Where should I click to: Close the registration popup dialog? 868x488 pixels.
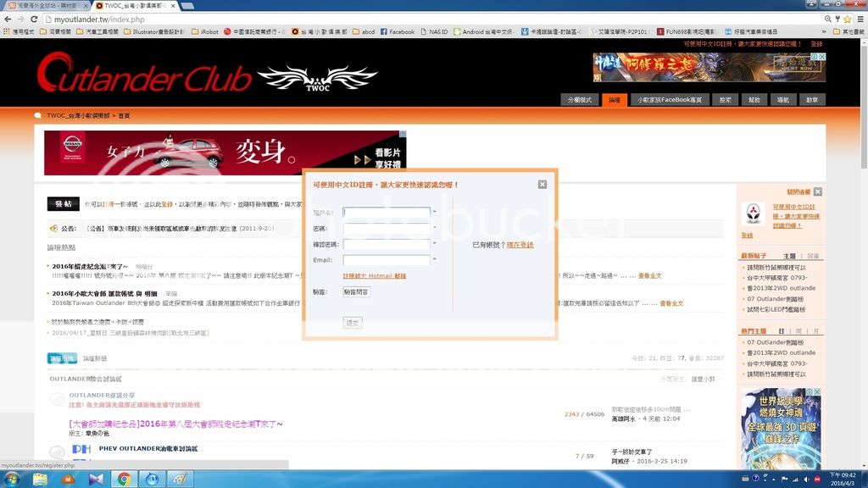point(542,184)
